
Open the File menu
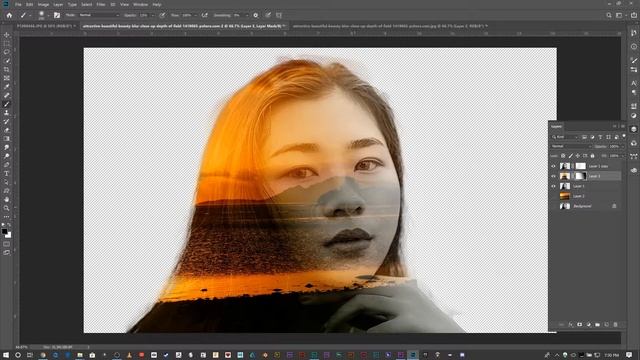(x=18, y=4)
